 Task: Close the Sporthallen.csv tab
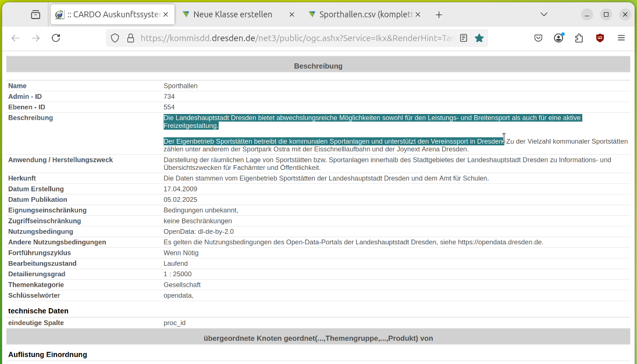pos(418,15)
